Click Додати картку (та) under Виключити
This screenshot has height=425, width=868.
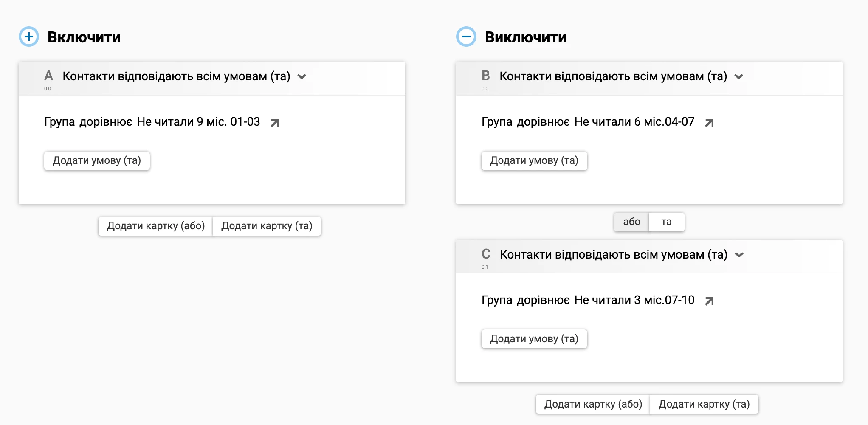pyautogui.click(x=704, y=404)
